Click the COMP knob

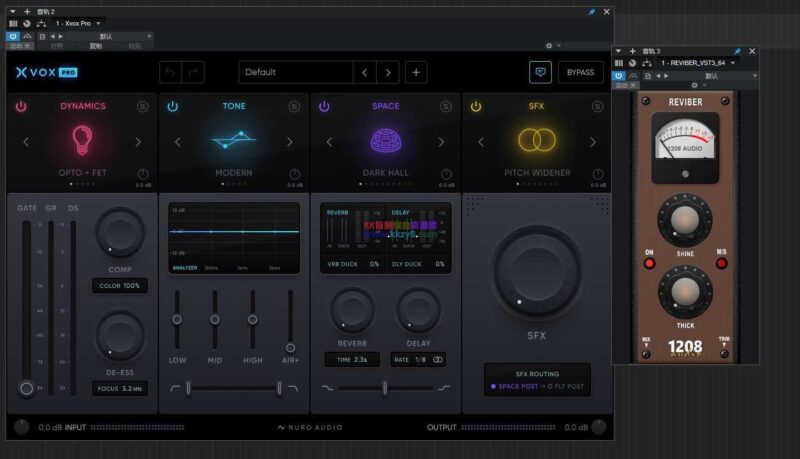(120, 233)
